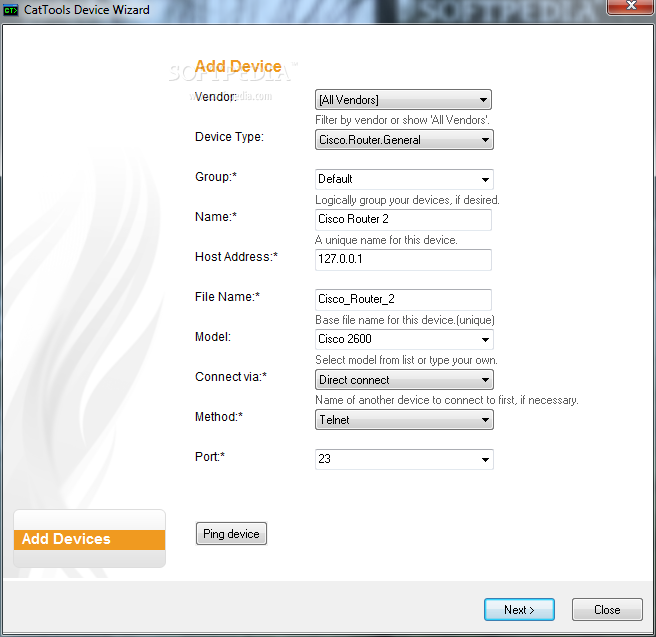Click the 'Group:*' label
This screenshot has height=637, width=656.
(216, 177)
